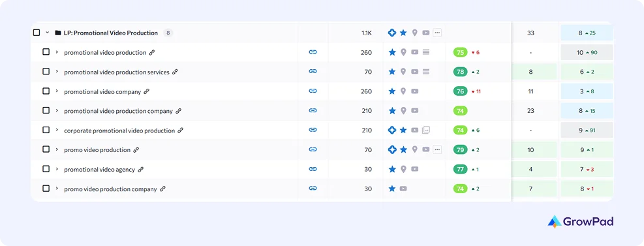Click the small chain icon after 'promotional video agency'
The image size is (644, 246).
(x=140, y=170)
